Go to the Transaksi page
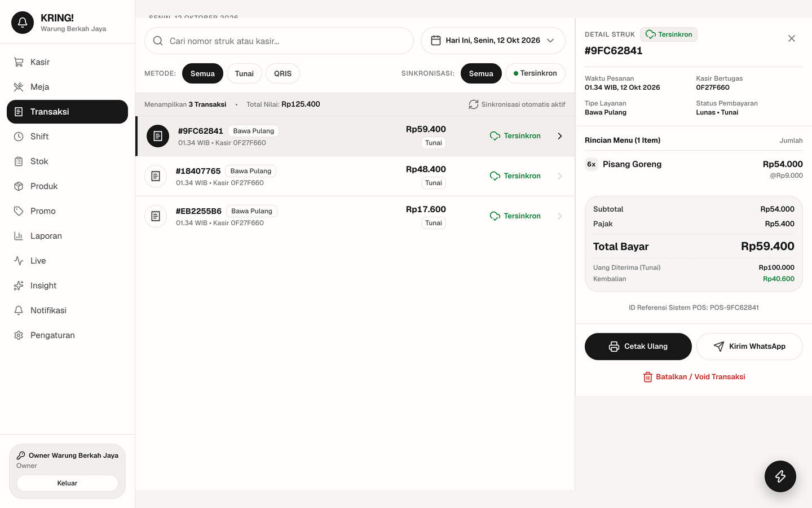Viewport: 812px width, 508px height. click(67, 112)
